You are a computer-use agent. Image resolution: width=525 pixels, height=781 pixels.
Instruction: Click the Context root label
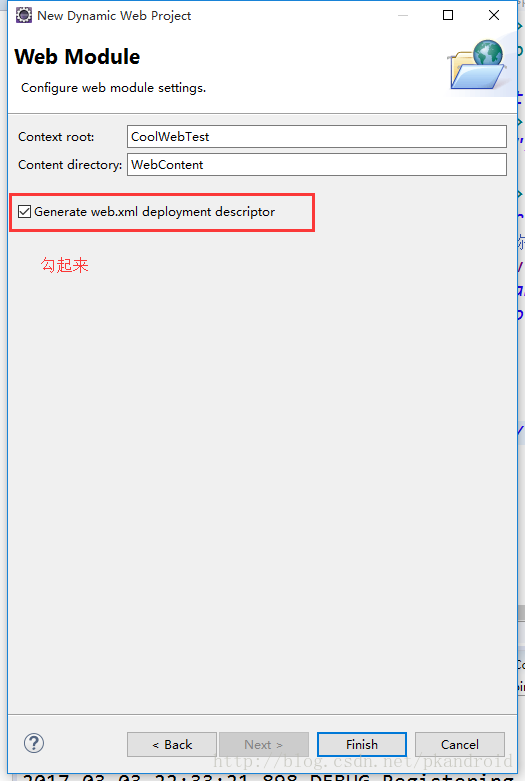56,137
